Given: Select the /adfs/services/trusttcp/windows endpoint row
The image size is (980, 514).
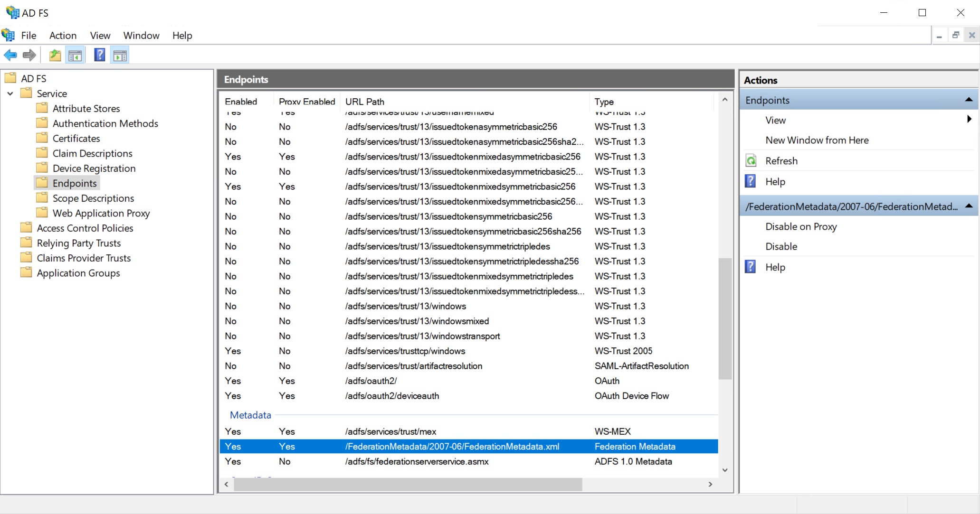Looking at the screenshot, I should click(x=469, y=351).
